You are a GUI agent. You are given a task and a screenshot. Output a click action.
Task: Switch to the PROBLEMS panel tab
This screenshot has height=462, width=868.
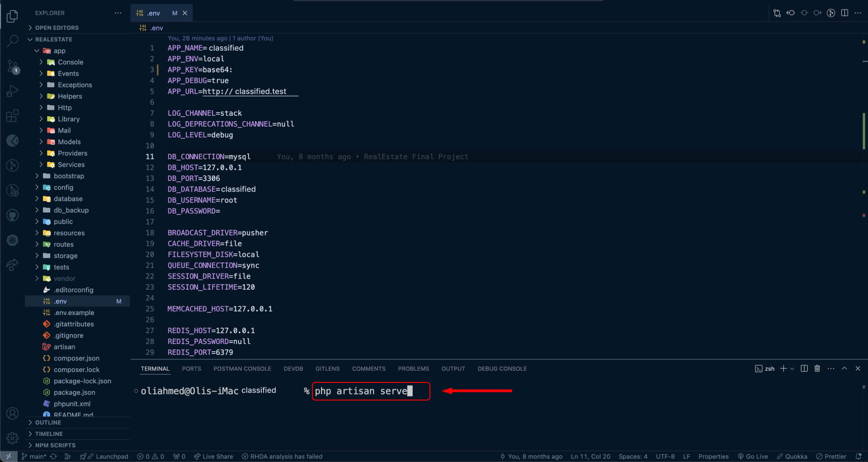pos(413,369)
